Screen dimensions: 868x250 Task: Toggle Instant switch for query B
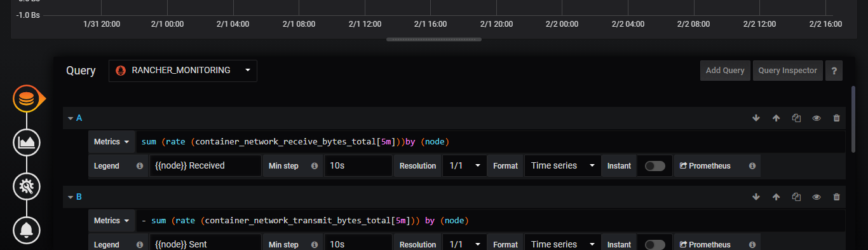pos(655,245)
